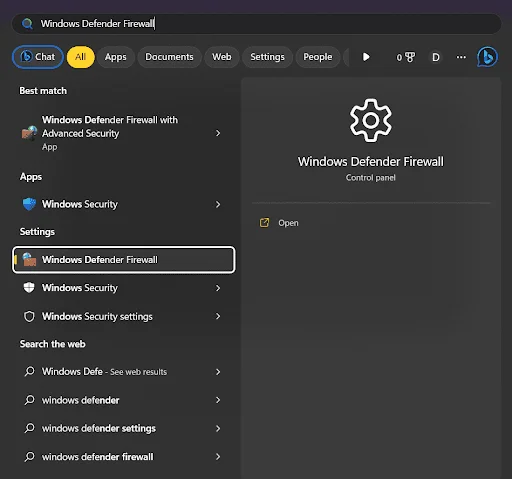Viewport: 512px width, 479px height.
Task: Click the play arrow to show more filters
Action: pos(366,57)
